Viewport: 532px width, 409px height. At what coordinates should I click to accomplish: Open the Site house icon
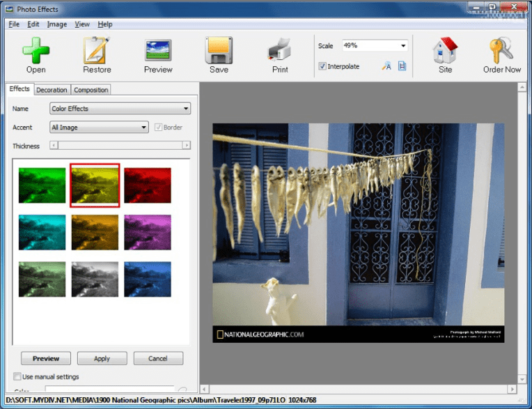pyautogui.click(x=445, y=51)
